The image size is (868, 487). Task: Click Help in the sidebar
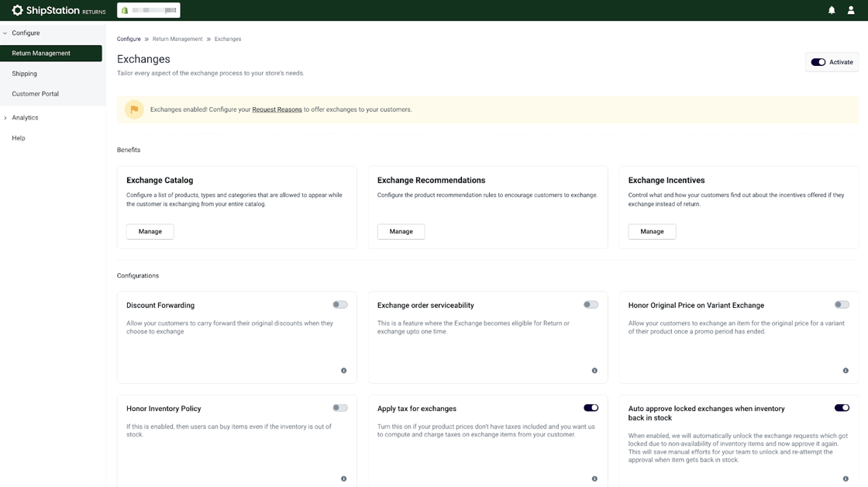click(x=17, y=137)
